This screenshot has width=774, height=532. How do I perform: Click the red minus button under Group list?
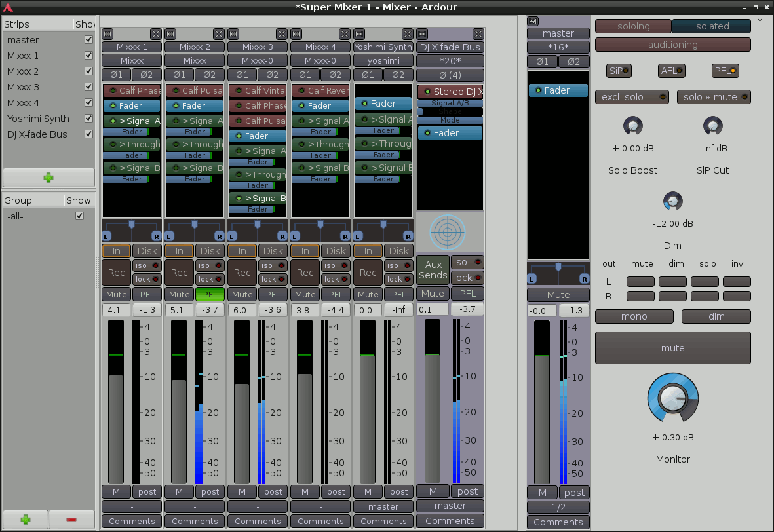point(71,520)
